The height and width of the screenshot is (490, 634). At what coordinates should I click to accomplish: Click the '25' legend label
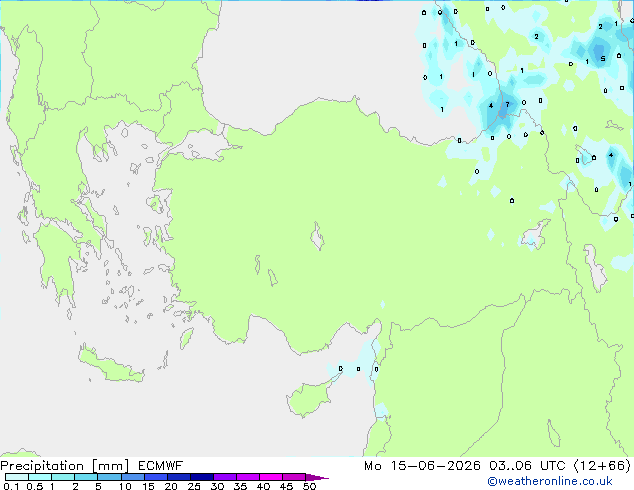coord(194,486)
